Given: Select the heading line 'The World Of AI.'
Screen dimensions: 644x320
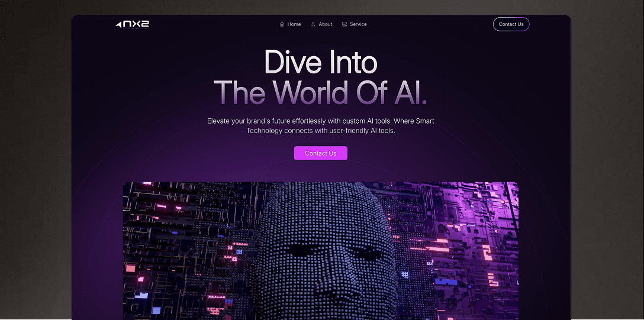Looking at the screenshot, I should 321,92.
